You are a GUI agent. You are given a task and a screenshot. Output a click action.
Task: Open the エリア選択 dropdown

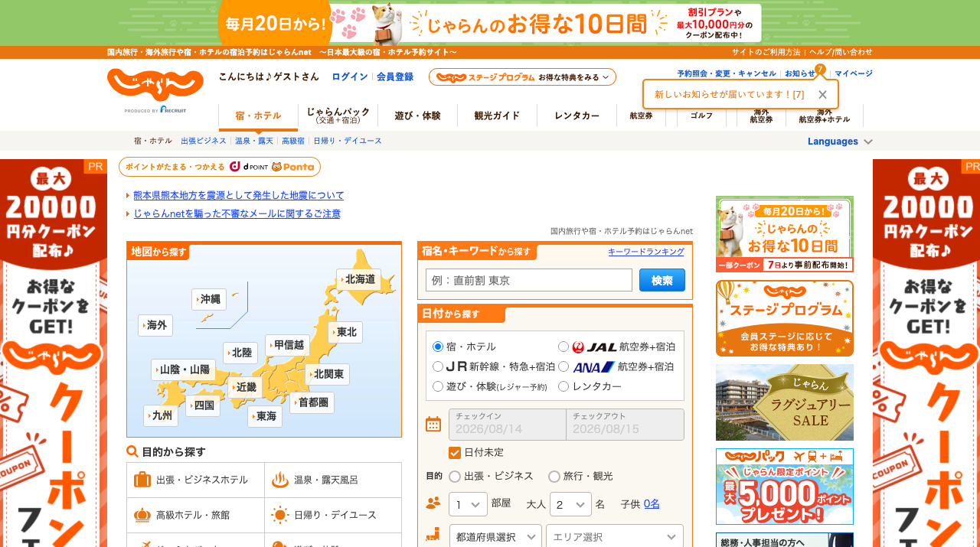(x=614, y=537)
